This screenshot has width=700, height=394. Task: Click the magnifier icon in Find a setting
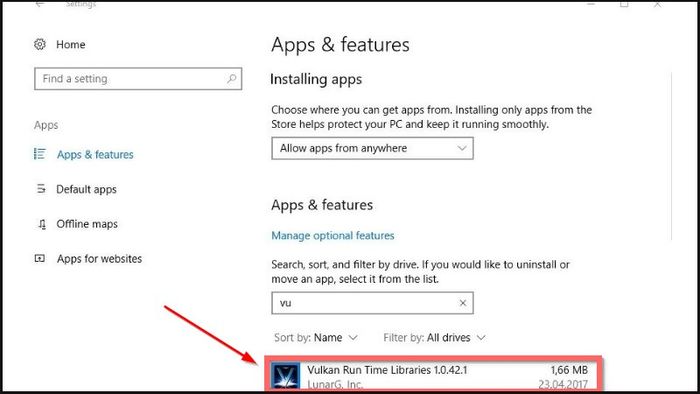point(231,79)
